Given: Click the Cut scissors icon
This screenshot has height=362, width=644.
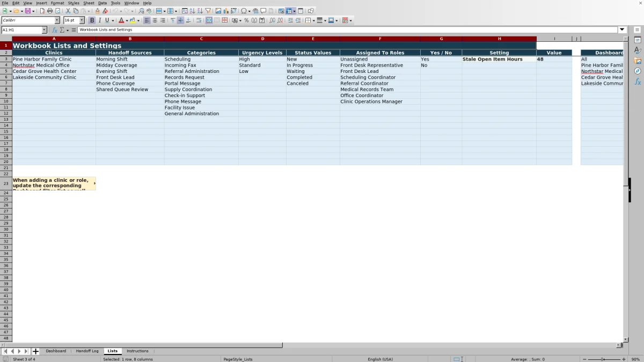Looking at the screenshot, I should click(x=68, y=11).
